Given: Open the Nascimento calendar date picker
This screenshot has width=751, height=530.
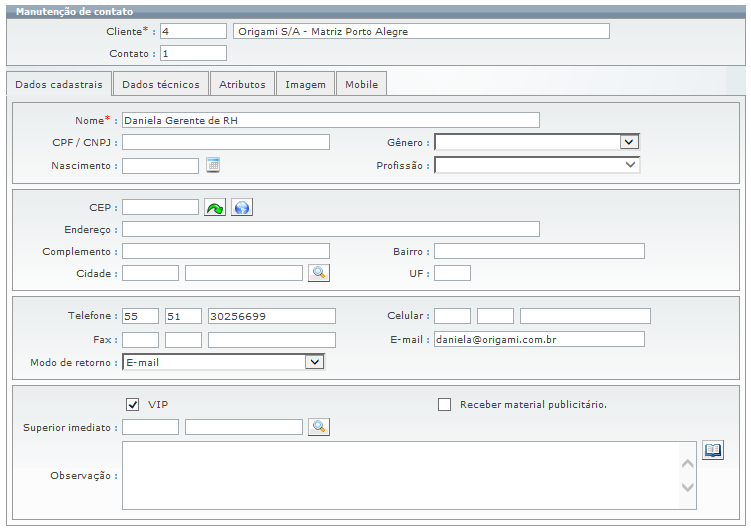Looking at the screenshot, I should [212, 165].
